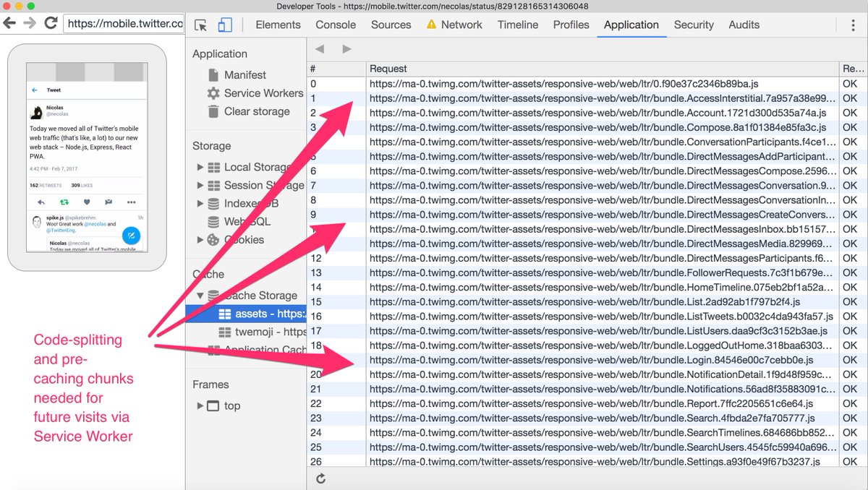868x490 pixels.
Task: Expand the Local Storage tree node
Action: 200,168
